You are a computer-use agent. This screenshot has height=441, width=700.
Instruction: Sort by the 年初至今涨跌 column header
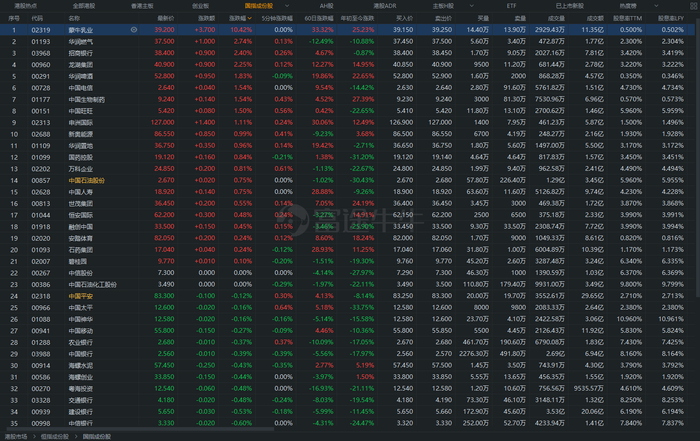(x=358, y=18)
